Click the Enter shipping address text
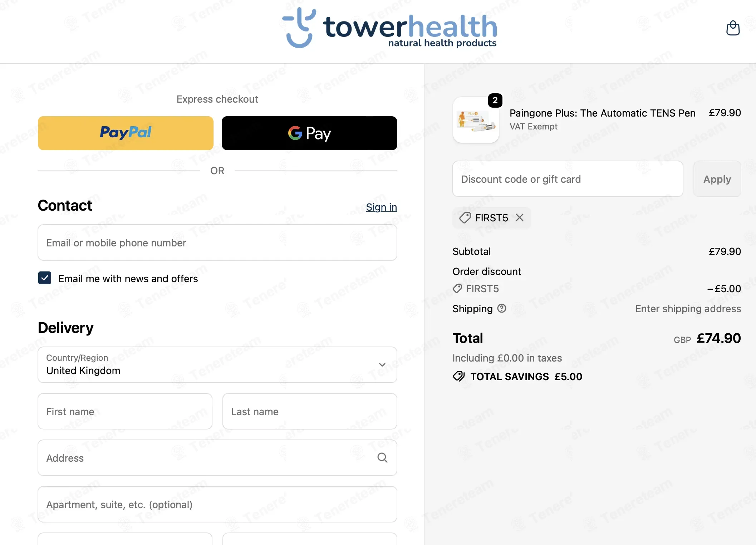This screenshot has height=545, width=756. (688, 309)
